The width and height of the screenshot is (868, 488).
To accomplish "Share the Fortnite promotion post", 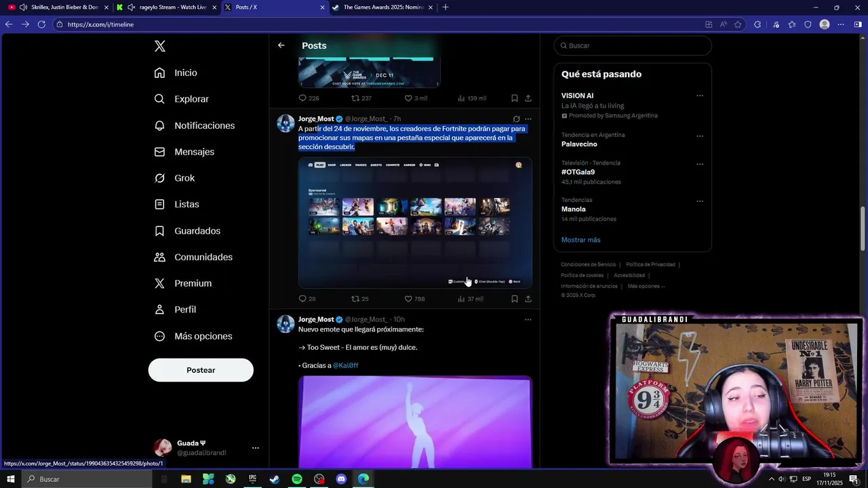I will coord(528,299).
